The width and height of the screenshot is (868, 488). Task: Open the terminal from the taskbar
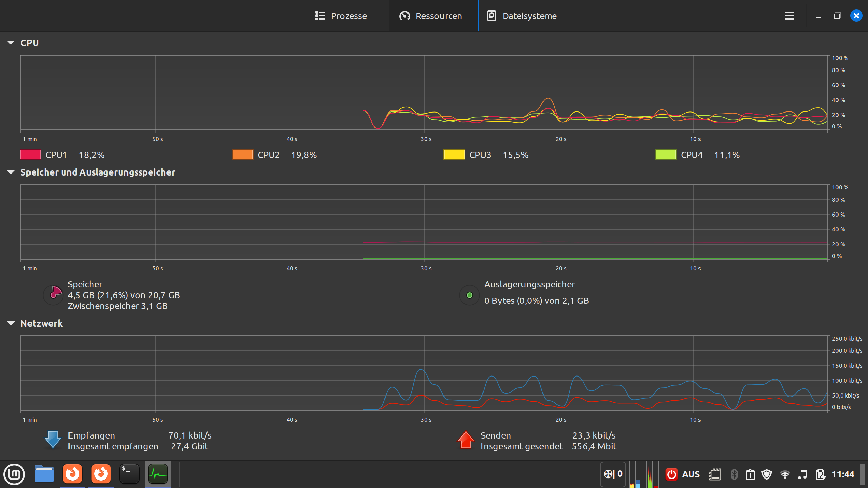(x=129, y=474)
